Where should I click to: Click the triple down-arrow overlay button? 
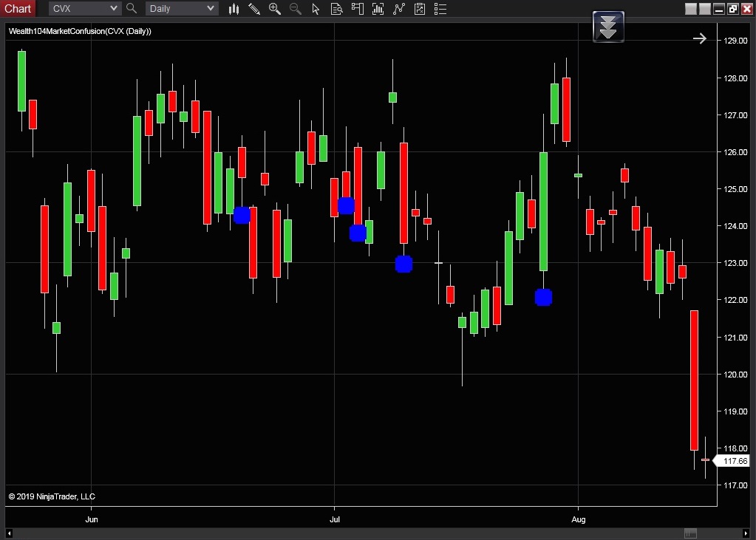tap(608, 27)
